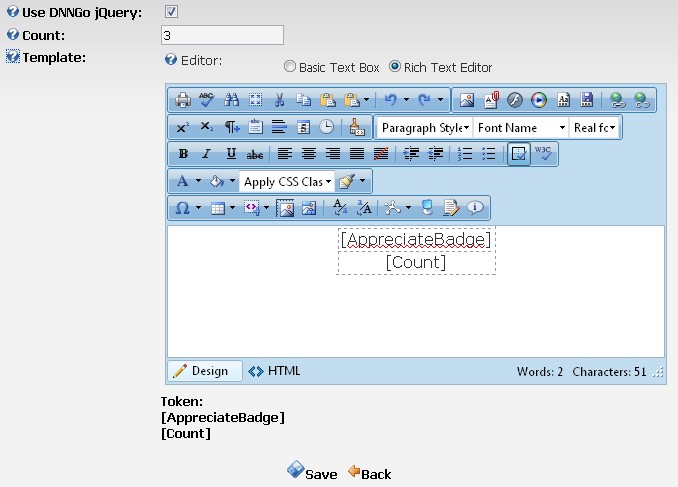Click into the Count input field
This screenshot has height=487, width=678.
point(222,35)
